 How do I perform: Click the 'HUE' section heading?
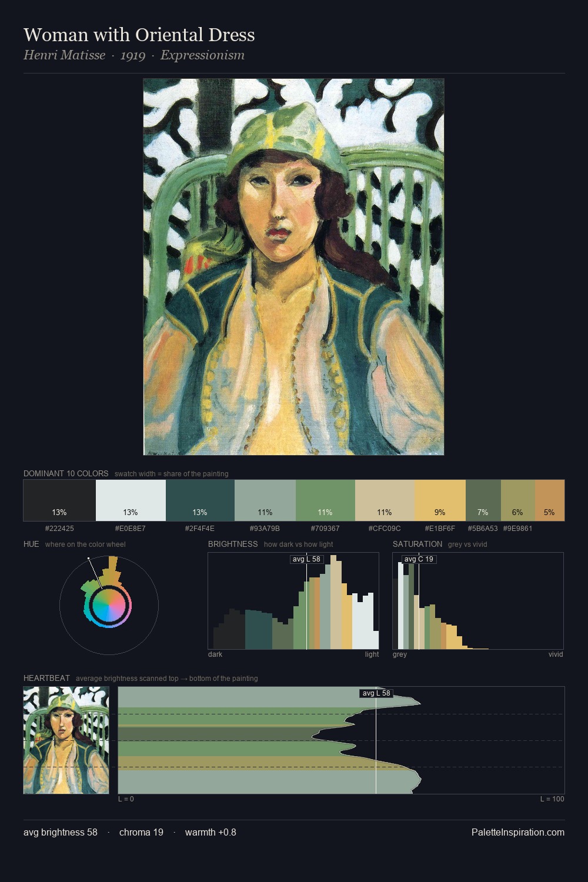pos(31,544)
